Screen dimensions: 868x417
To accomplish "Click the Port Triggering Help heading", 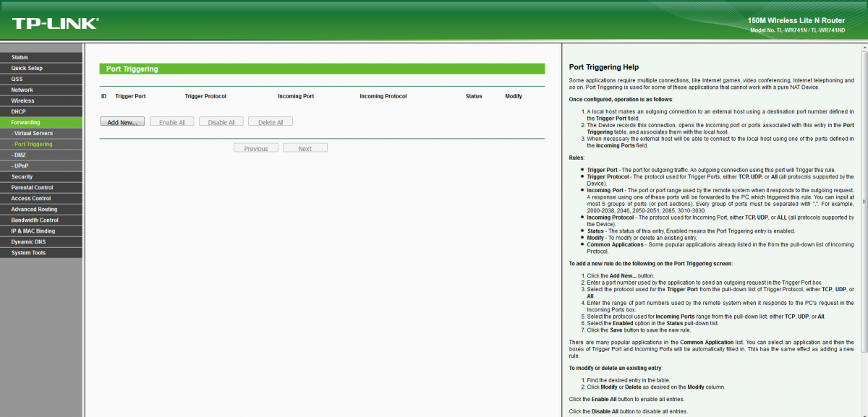I will click(604, 67).
